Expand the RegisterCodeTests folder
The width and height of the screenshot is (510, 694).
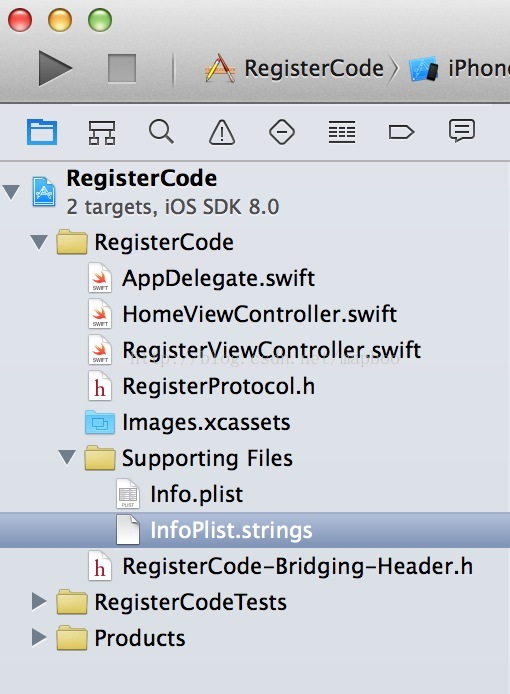(39, 601)
